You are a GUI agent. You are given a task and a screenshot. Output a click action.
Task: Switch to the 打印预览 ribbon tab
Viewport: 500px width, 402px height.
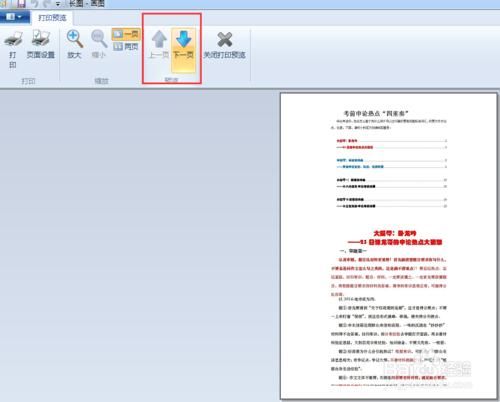click(52, 18)
